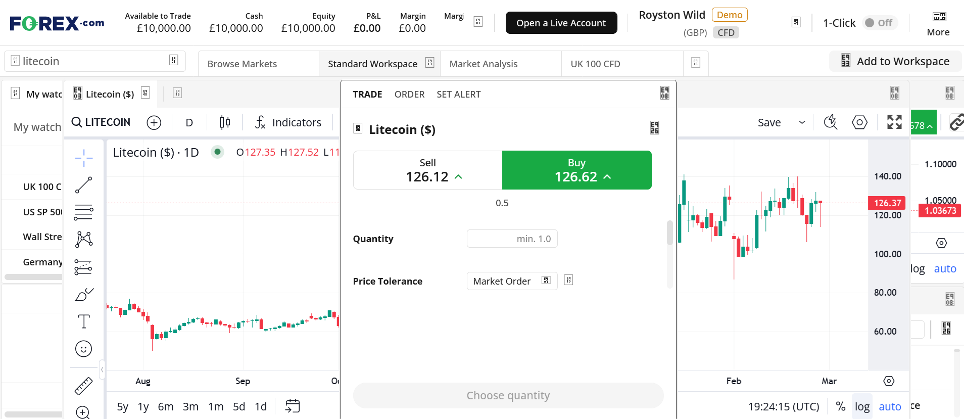
Task: Select the XABCD pattern drawing tool
Action: (x=84, y=239)
